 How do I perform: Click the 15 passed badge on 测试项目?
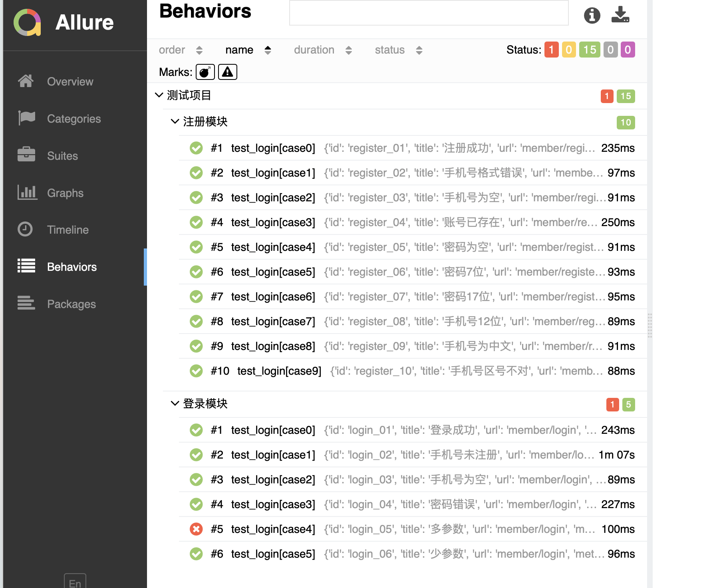(x=626, y=96)
